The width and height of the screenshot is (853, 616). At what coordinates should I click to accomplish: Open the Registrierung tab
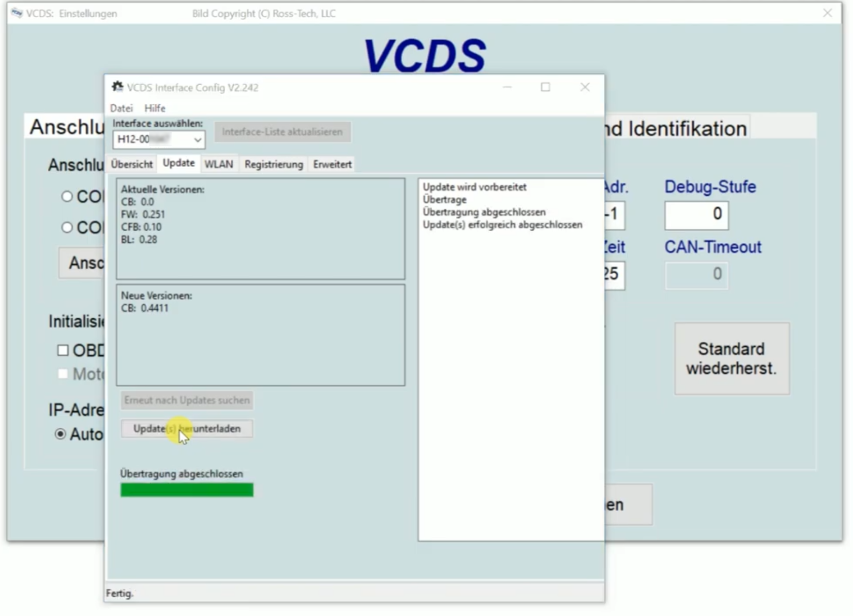(x=274, y=164)
